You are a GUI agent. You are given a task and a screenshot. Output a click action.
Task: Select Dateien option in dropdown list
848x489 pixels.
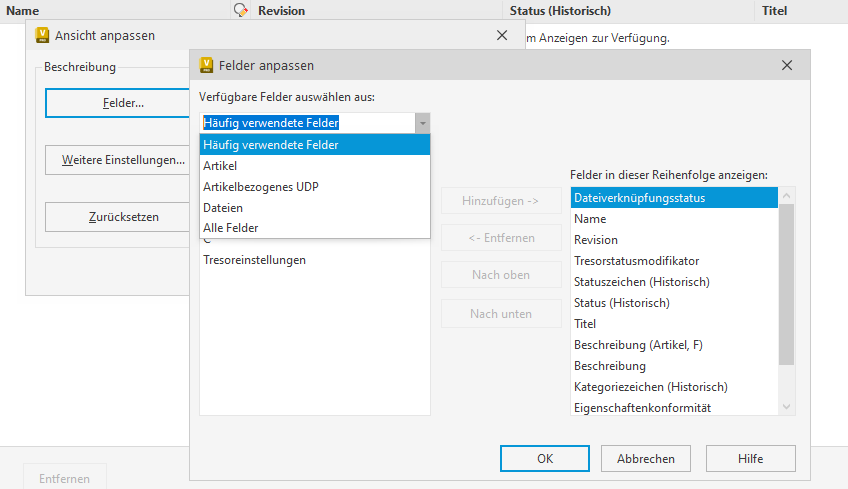[x=223, y=207]
